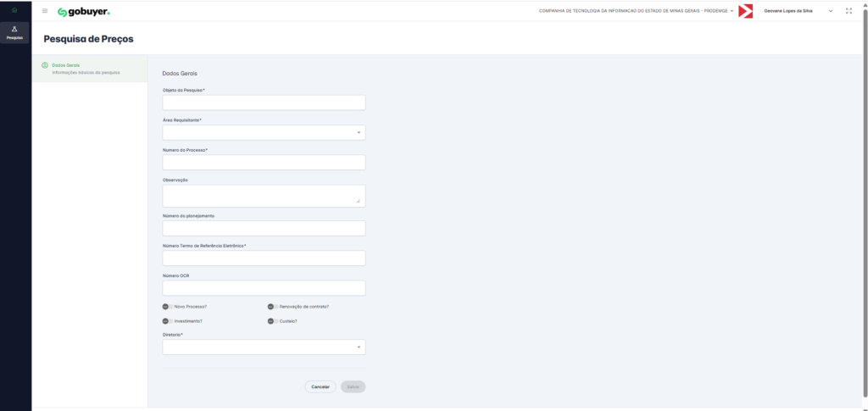Screen dimensions: 868x411
Task: Select the Dados Gerais step in the side panel
Action: pos(85,69)
